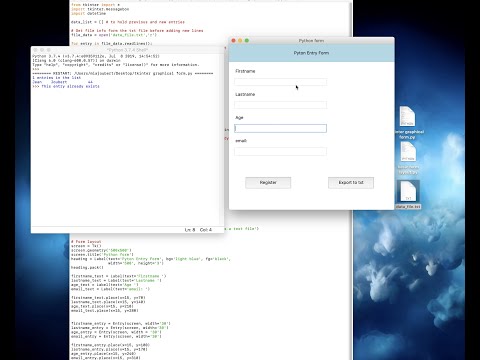Click the Age label in form
This screenshot has height=360, width=480.
click(239, 118)
